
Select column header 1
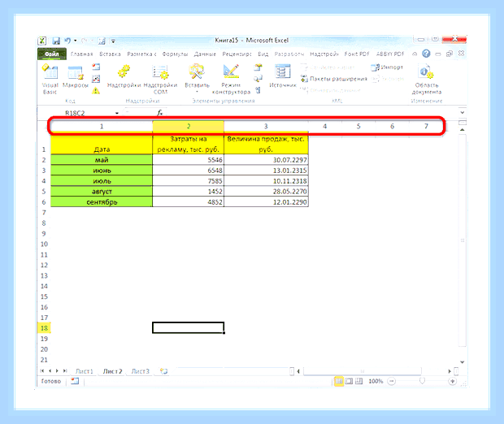point(102,126)
